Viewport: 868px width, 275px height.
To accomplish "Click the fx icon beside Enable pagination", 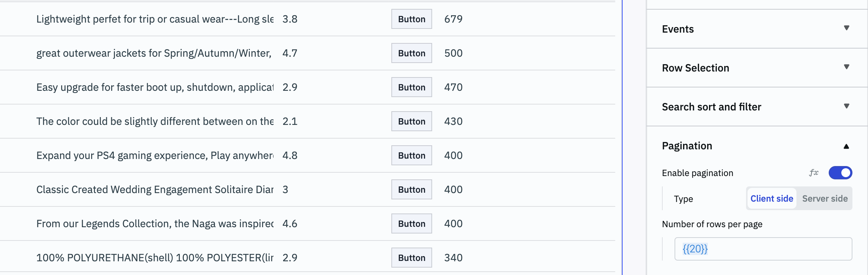I will pos(814,173).
